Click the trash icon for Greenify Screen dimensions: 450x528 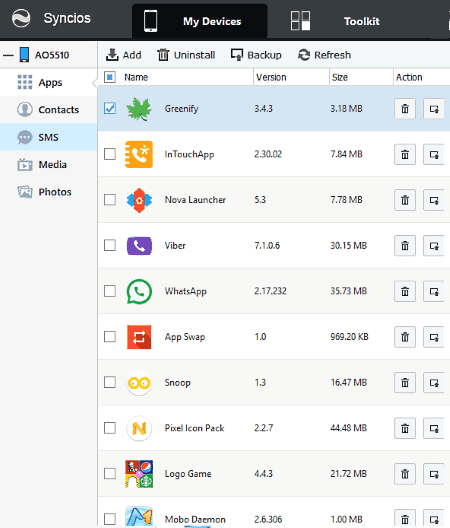(405, 109)
